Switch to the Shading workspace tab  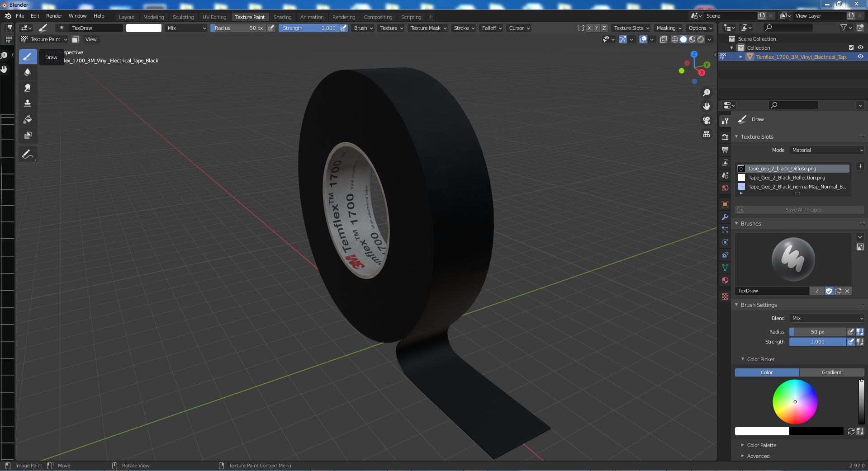pyautogui.click(x=282, y=17)
